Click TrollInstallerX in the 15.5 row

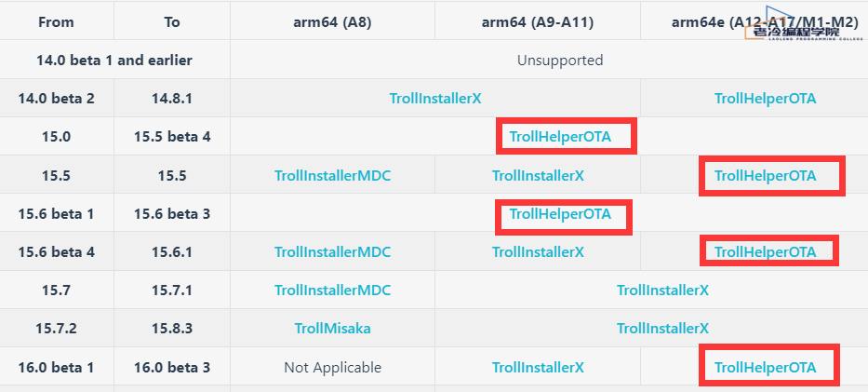click(x=538, y=175)
